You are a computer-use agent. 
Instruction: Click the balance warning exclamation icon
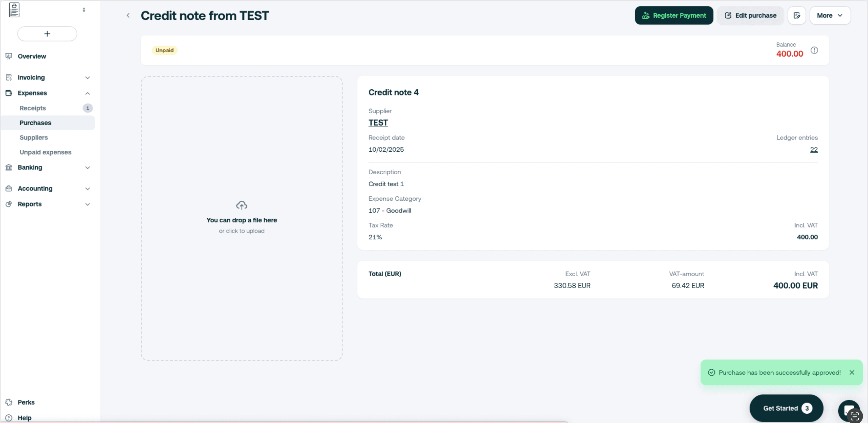pos(815,50)
